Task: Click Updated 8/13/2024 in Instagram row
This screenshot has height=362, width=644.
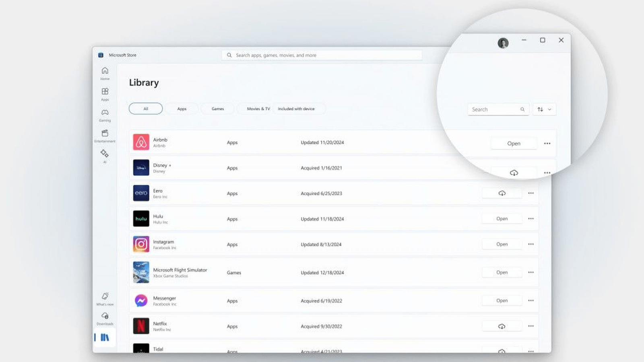Action: coord(321,245)
